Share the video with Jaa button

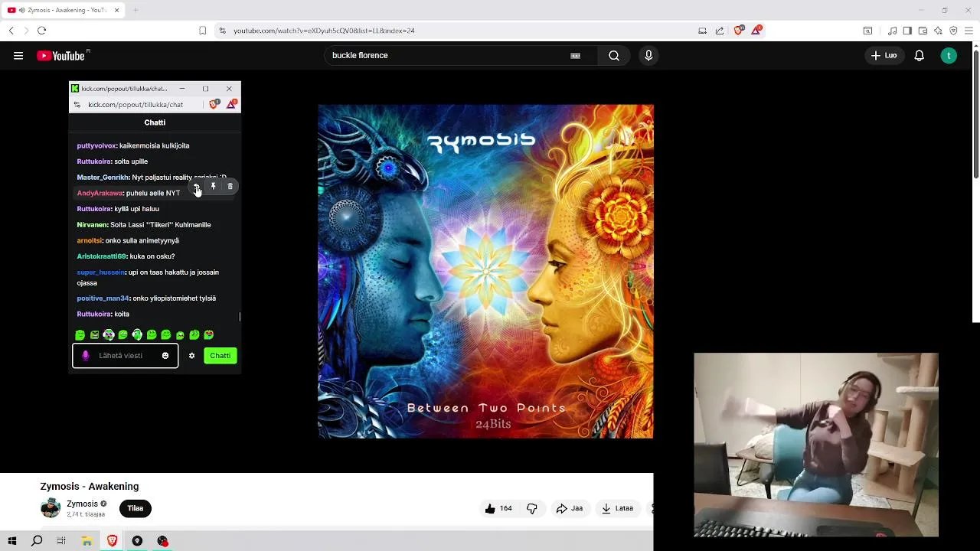(x=570, y=508)
